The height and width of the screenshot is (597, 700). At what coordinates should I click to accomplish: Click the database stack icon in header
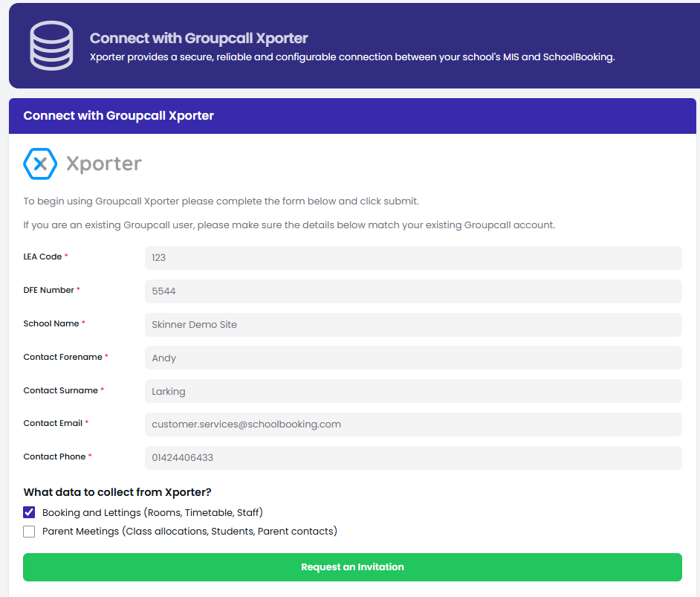pos(51,45)
